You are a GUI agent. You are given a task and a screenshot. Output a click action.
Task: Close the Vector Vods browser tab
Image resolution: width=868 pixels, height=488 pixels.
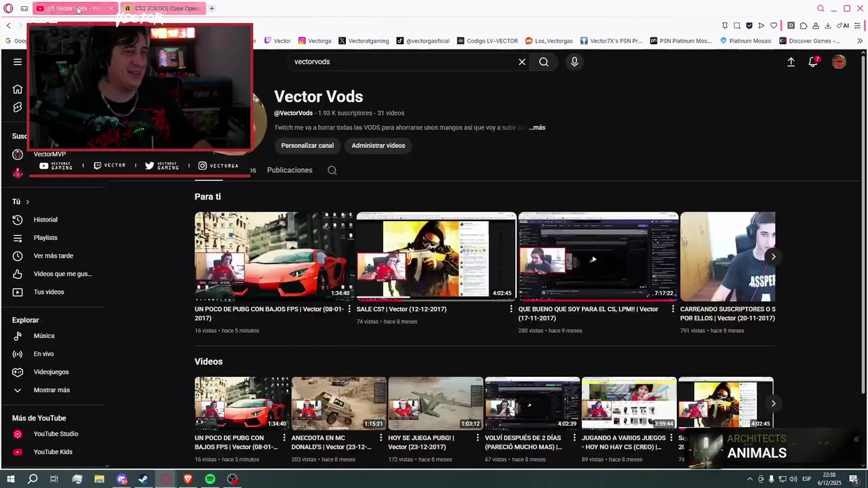[111, 8]
